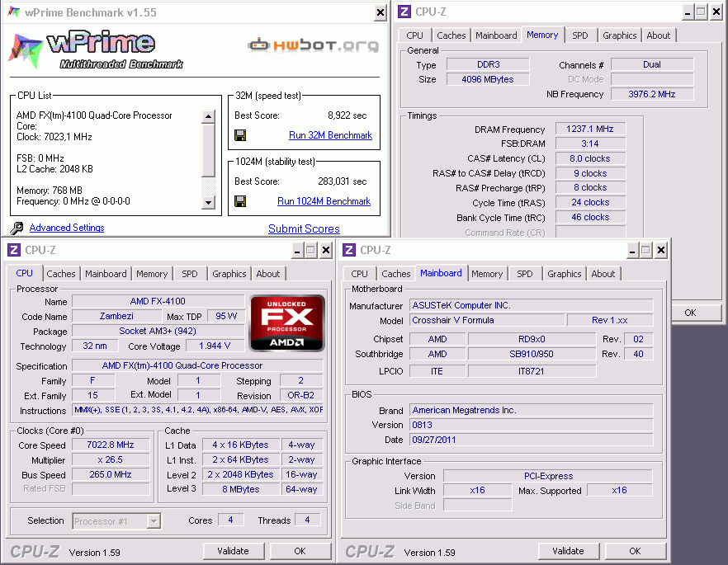Close the wPrime Benchmark window
This screenshot has width=728, height=565.
[381, 12]
